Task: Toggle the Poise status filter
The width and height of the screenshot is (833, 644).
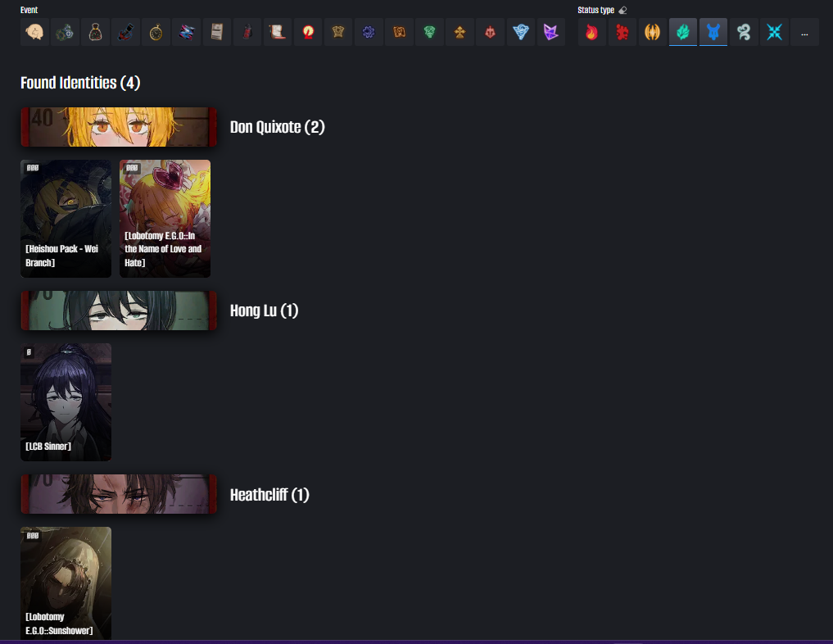Action: [744, 32]
